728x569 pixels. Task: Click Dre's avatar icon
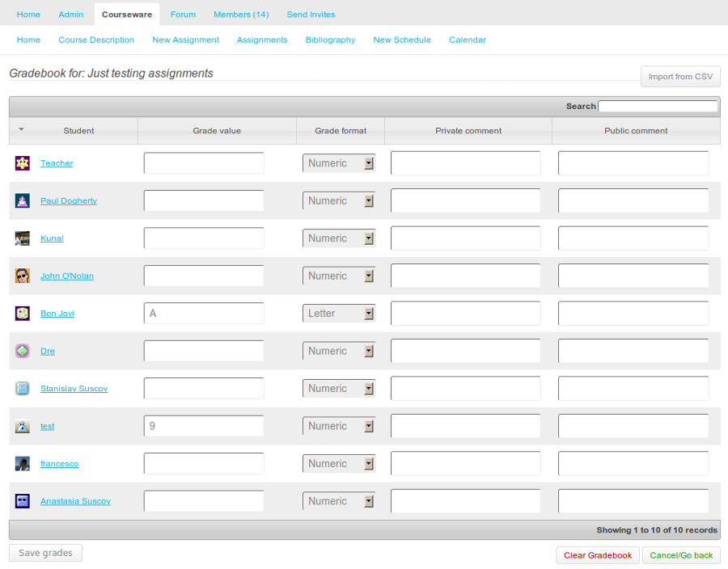pyautogui.click(x=23, y=351)
